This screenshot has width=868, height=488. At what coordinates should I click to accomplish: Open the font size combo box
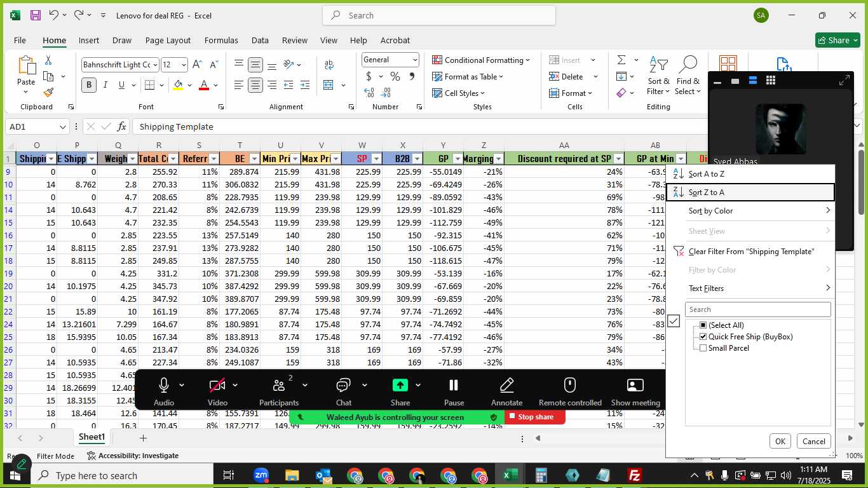pos(174,64)
